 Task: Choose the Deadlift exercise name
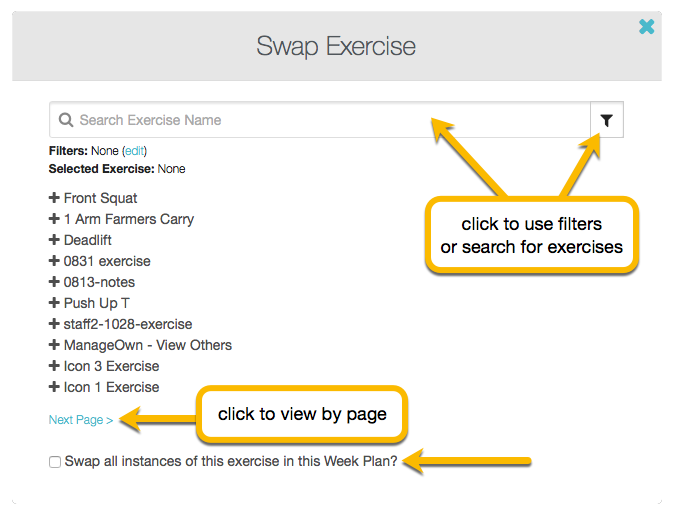coord(88,240)
